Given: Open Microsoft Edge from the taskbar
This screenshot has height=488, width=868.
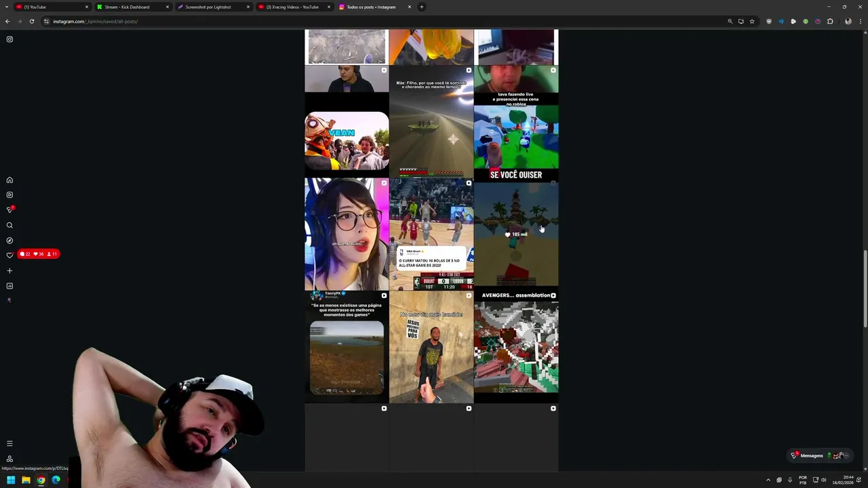Looking at the screenshot, I should 56,480.
